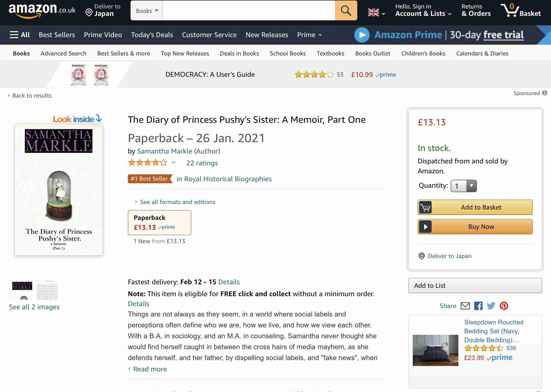The image size is (551, 392).
Task: Select the Advanced Search books tab
Action: (x=63, y=53)
